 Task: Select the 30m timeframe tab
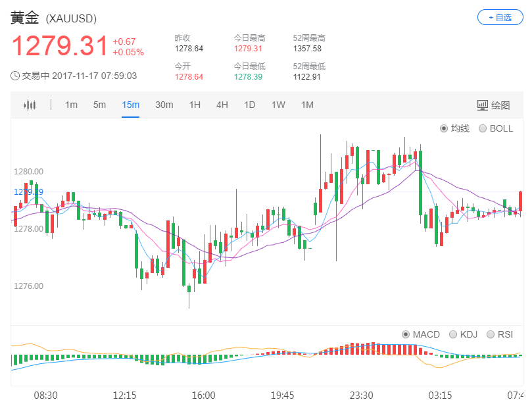pos(164,105)
